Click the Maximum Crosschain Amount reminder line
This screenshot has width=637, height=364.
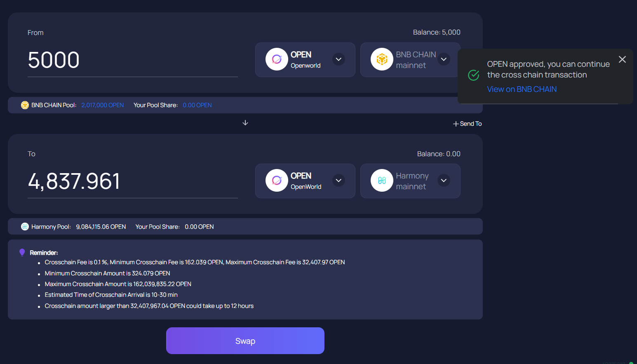[118, 284]
